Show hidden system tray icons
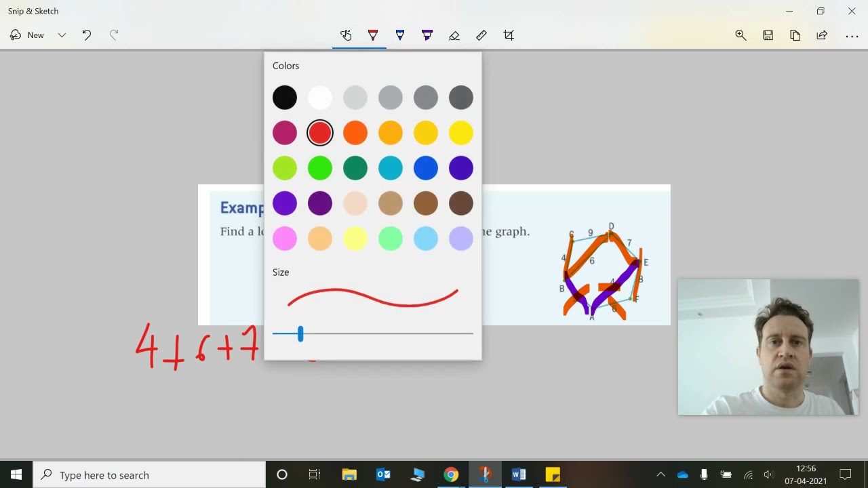The width and height of the screenshot is (868, 488). click(x=661, y=475)
